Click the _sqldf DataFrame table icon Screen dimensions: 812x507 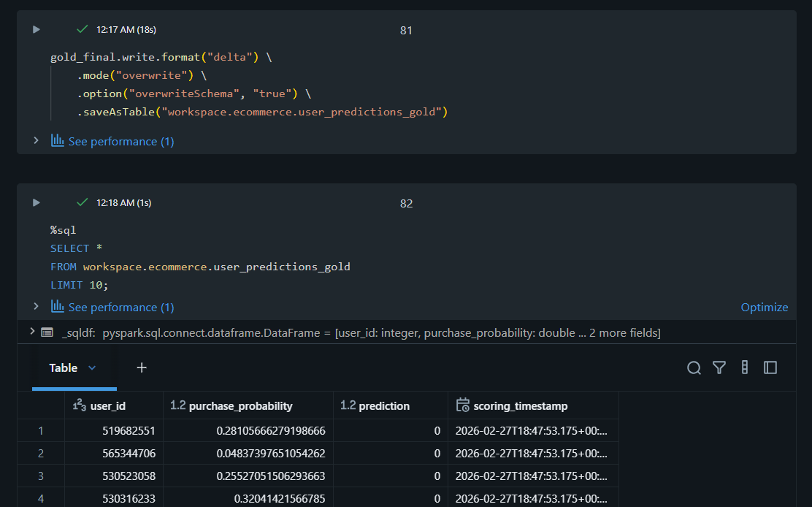click(47, 332)
